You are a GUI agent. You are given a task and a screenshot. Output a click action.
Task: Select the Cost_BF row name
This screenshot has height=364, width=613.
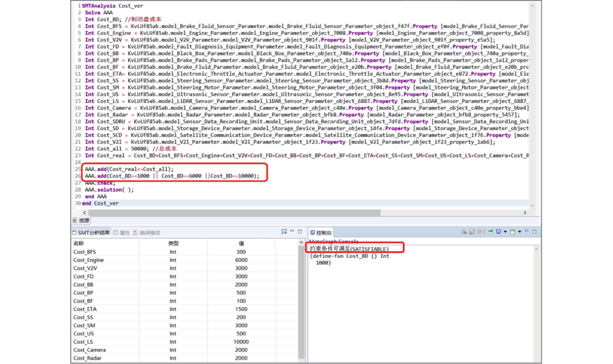tap(83, 301)
